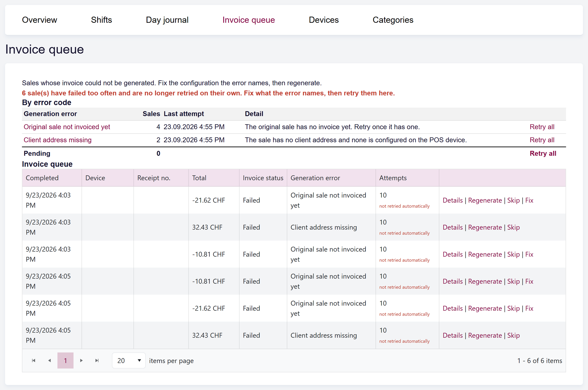Go to first page of pager
The image size is (588, 390).
(34, 360)
